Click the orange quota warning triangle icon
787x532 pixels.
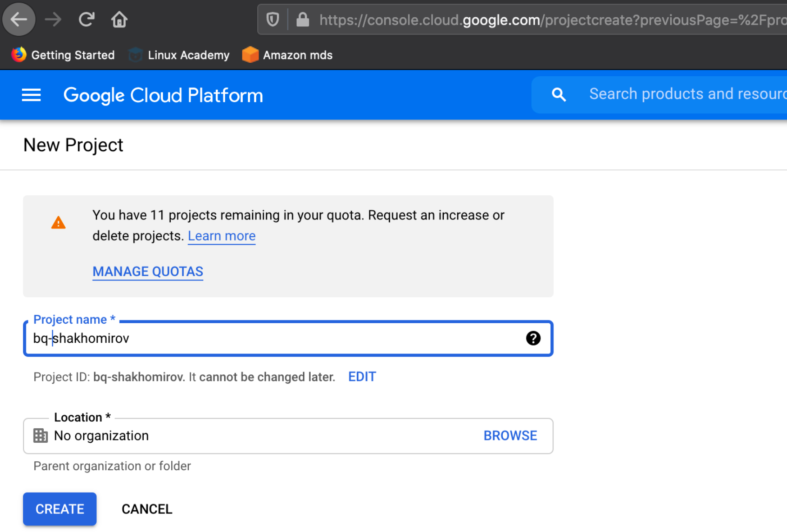click(x=58, y=223)
